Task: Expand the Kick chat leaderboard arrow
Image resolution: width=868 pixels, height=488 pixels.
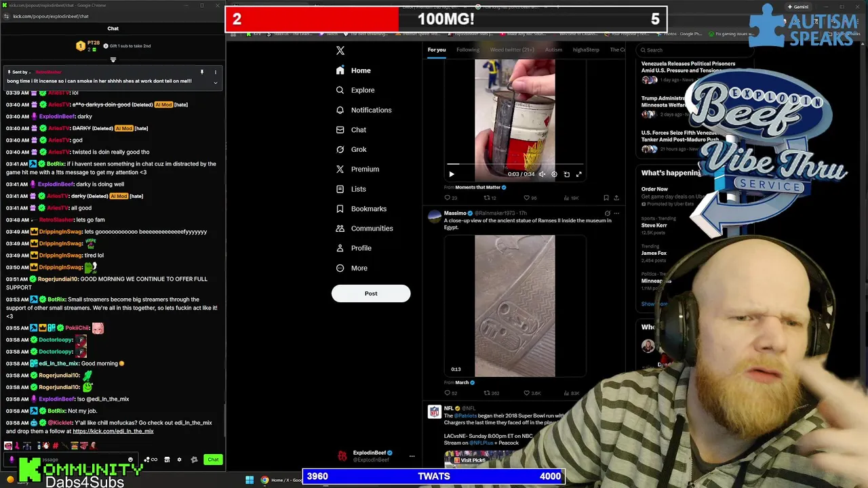Action: coord(113,60)
